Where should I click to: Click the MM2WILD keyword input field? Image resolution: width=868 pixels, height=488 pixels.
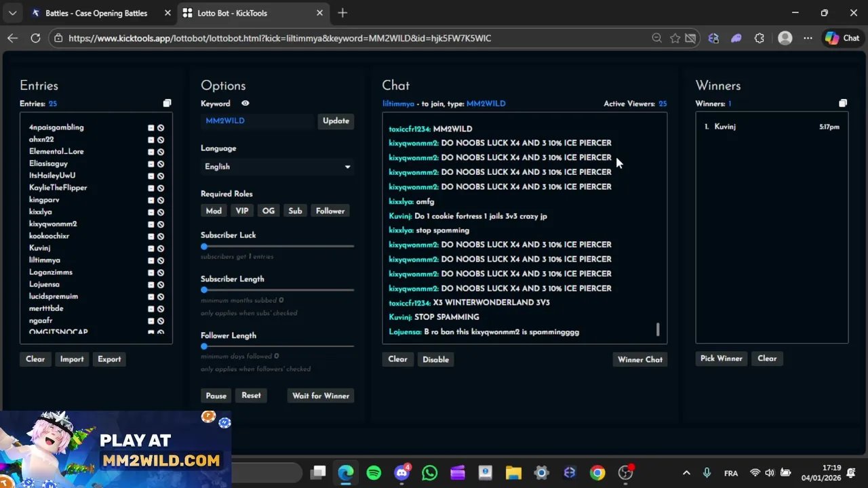pyautogui.click(x=258, y=121)
